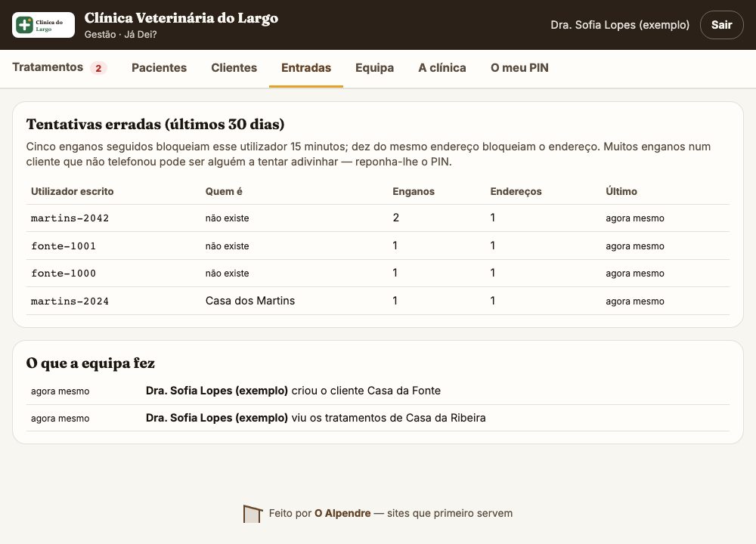Click the Gestão · Já Dei? subtitle
The height and width of the screenshot is (544, 756).
tap(120, 34)
